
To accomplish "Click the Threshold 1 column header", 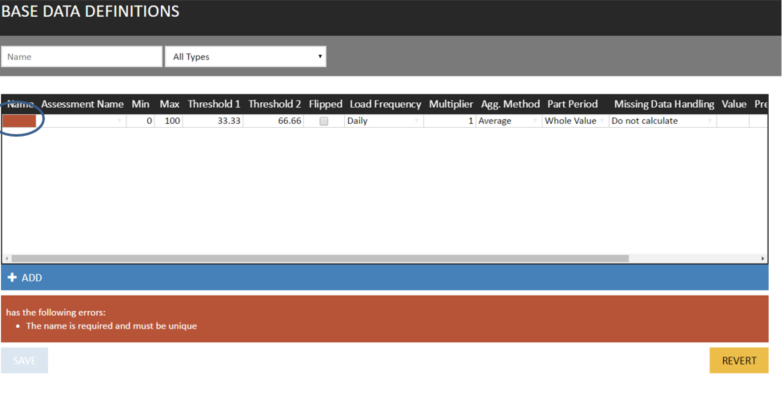I will [212, 104].
